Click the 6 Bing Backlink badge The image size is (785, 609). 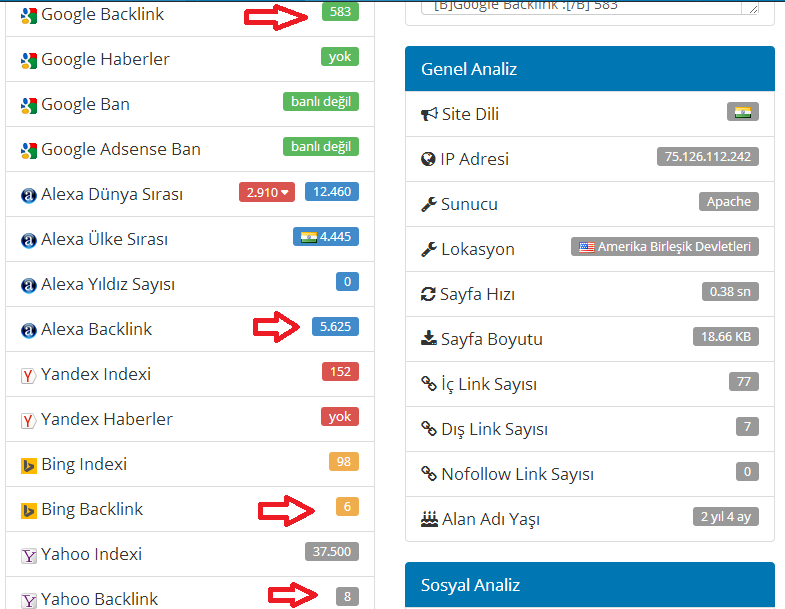(347, 507)
